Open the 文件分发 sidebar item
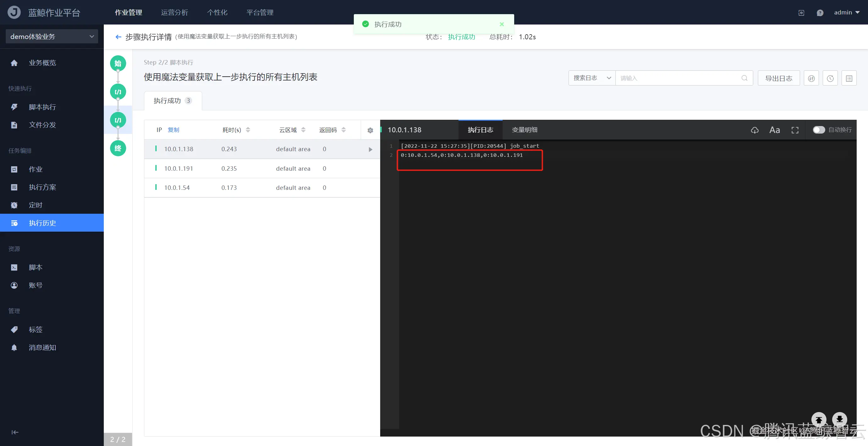The height and width of the screenshot is (446, 868). coord(42,125)
